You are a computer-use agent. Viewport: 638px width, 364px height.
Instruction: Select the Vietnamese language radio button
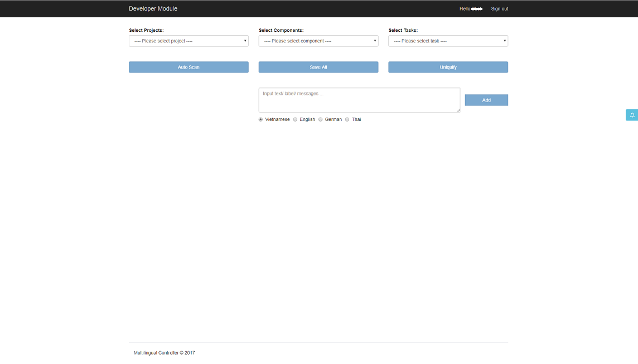(260, 120)
